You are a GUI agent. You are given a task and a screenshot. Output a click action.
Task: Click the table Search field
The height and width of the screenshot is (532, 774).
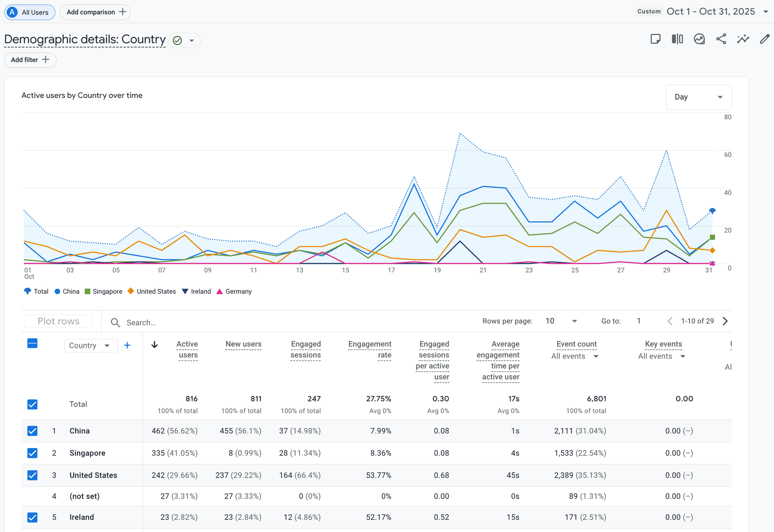[x=141, y=322]
